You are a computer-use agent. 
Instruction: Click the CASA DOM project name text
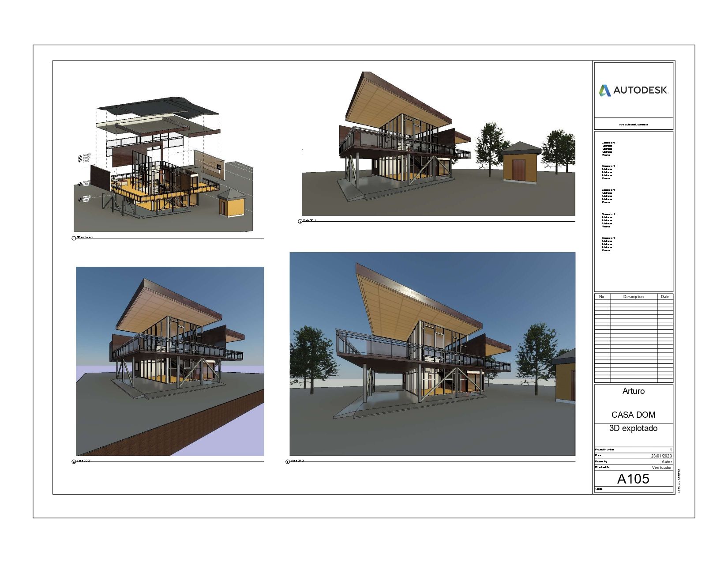[633, 415]
